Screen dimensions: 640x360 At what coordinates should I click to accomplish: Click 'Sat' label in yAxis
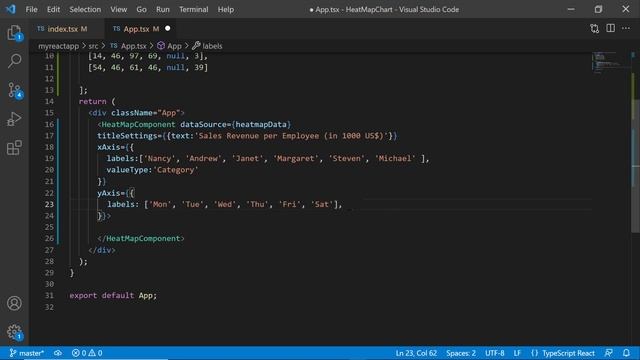pyautogui.click(x=322, y=204)
